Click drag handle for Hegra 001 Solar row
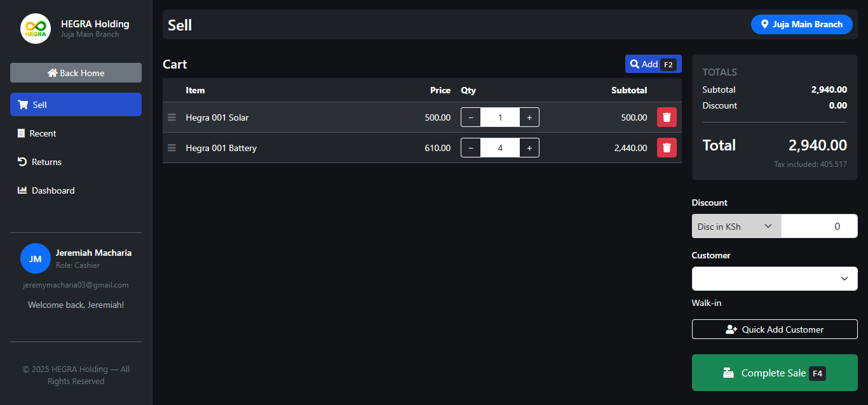 [x=172, y=117]
